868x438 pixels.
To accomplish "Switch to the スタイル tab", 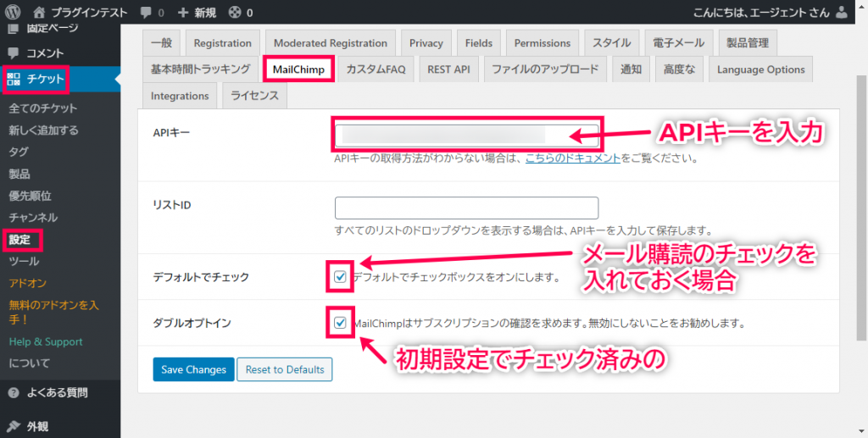I will point(612,43).
